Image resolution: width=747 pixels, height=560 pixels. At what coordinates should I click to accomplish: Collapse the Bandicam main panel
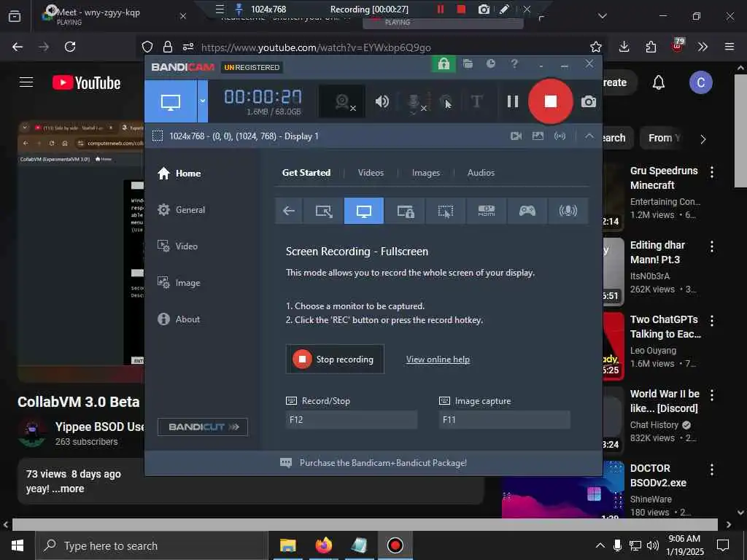coord(589,136)
